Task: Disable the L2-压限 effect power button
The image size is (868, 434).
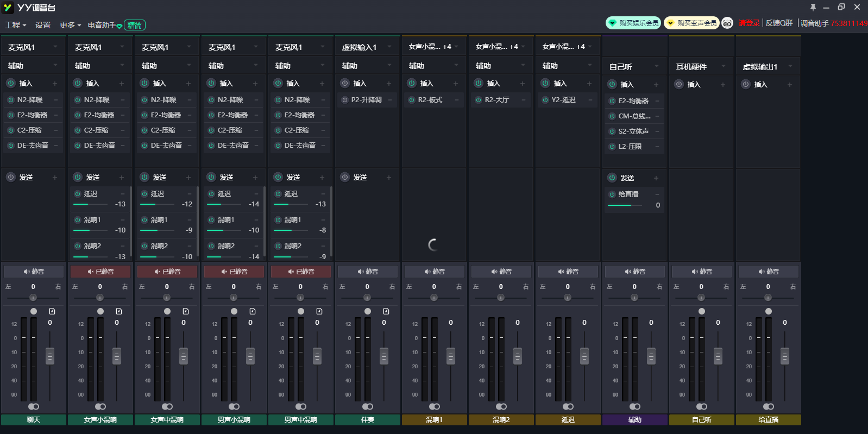Action: pyautogui.click(x=612, y=147)
